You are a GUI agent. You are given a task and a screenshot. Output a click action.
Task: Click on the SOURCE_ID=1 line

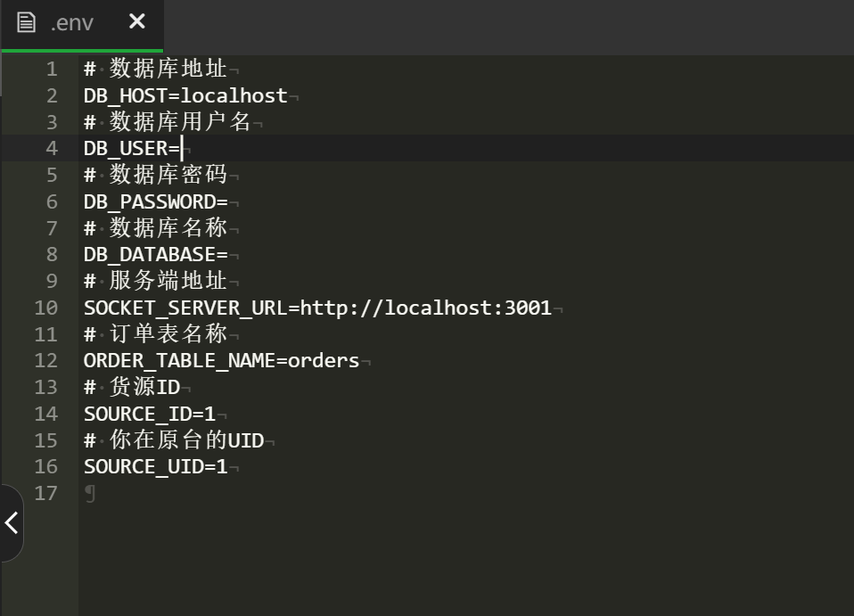click(x=150, y=415)
